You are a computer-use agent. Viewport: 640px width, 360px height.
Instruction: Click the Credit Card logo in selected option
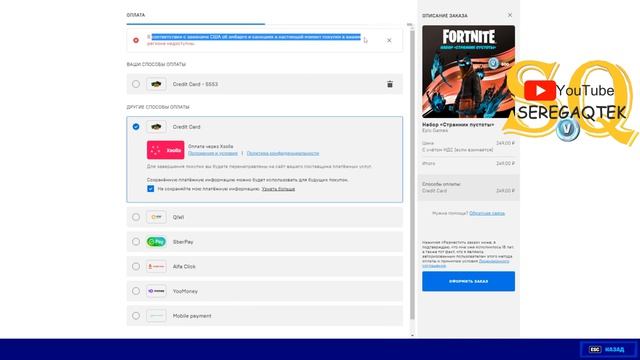click(156, 127)
